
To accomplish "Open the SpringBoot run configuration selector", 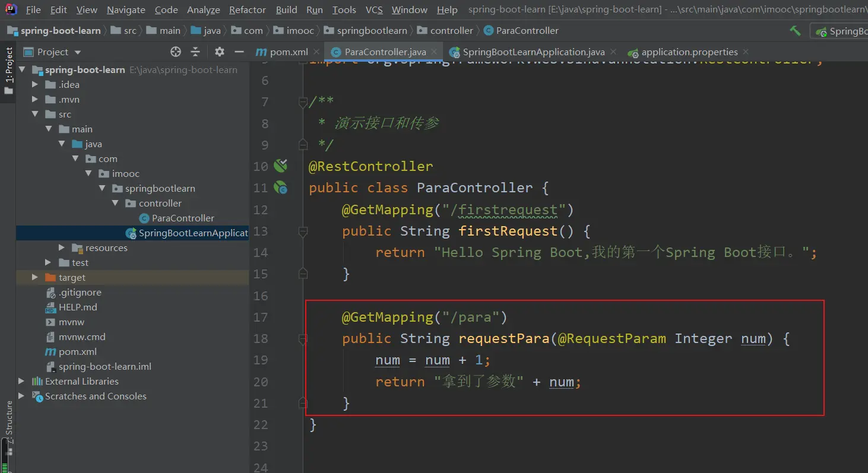I will (841, 31).
